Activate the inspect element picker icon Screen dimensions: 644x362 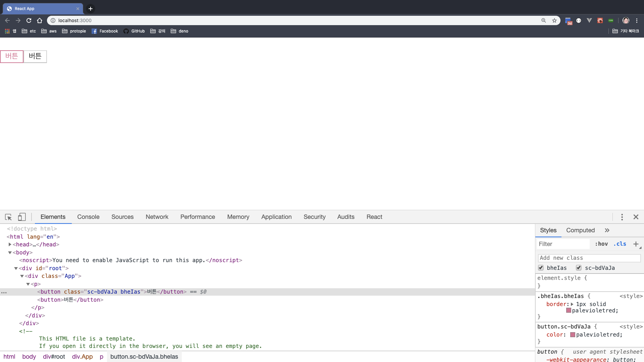pos(8,217)
